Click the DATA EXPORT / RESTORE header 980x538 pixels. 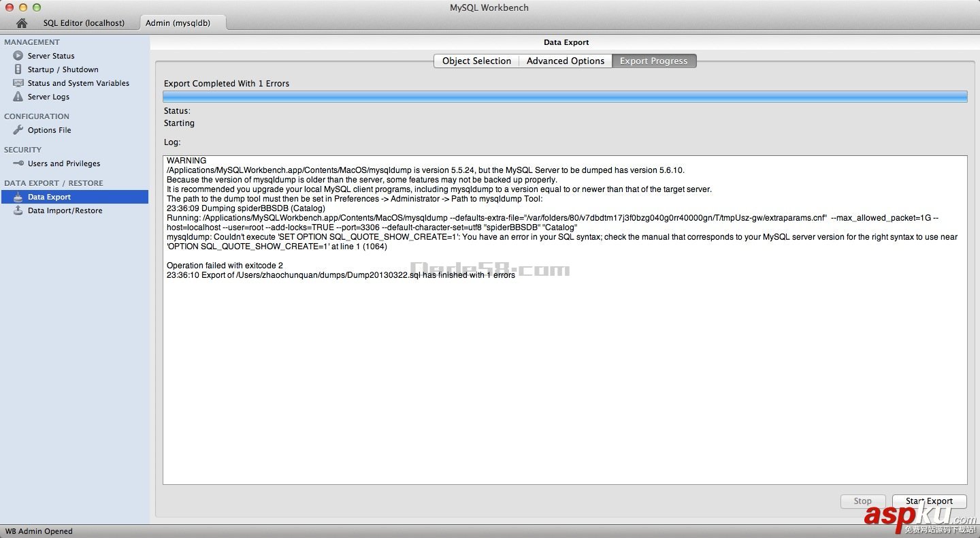click(x=54, y=183)
